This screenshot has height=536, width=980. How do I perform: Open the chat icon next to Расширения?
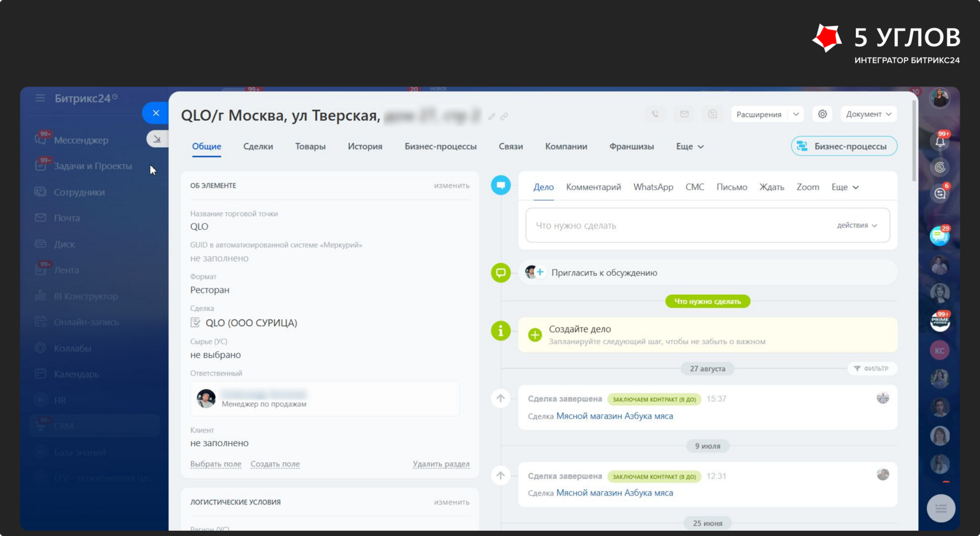point(713,114)
